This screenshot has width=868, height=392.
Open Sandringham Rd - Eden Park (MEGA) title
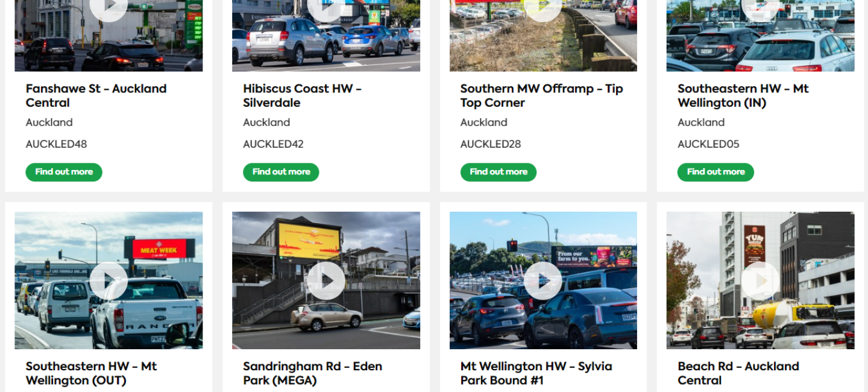(313, 373)
